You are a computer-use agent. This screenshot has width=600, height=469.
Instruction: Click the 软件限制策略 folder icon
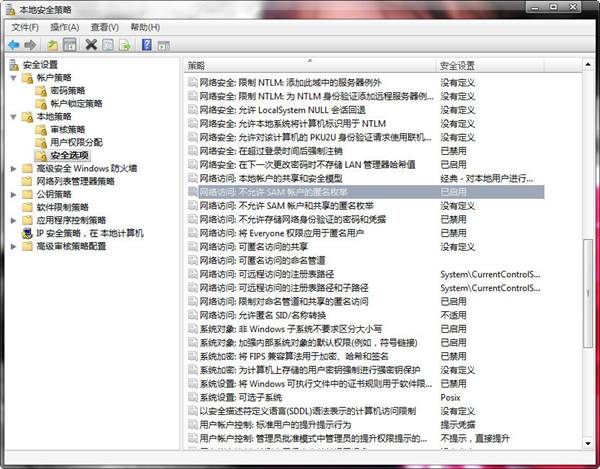[27, 207]
